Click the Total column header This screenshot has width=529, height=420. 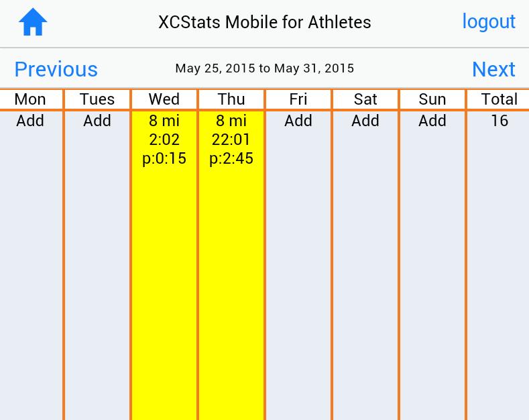(x=499, y=99)
